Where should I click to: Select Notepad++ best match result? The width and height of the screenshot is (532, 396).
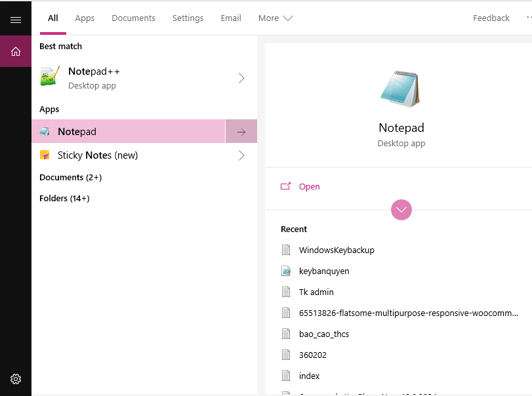144,77
